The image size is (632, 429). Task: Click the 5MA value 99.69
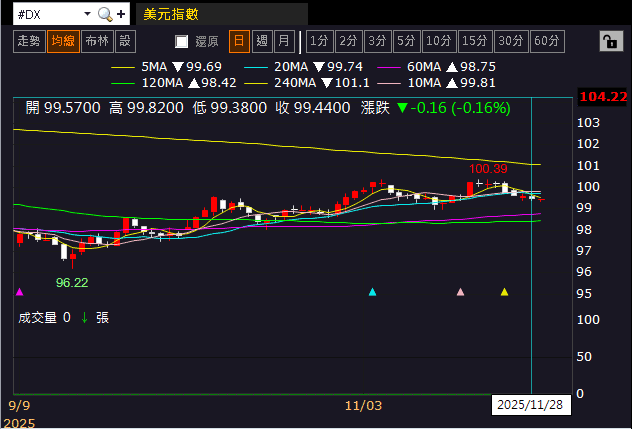(x=204, y=67)
